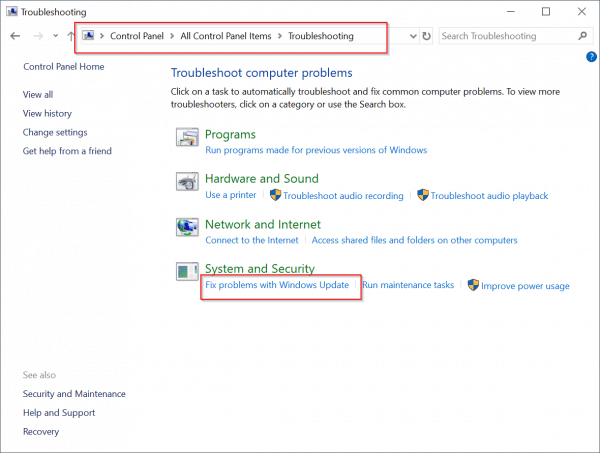
Task: Open View all in left sidebar
Action: (x=38, y=94)
